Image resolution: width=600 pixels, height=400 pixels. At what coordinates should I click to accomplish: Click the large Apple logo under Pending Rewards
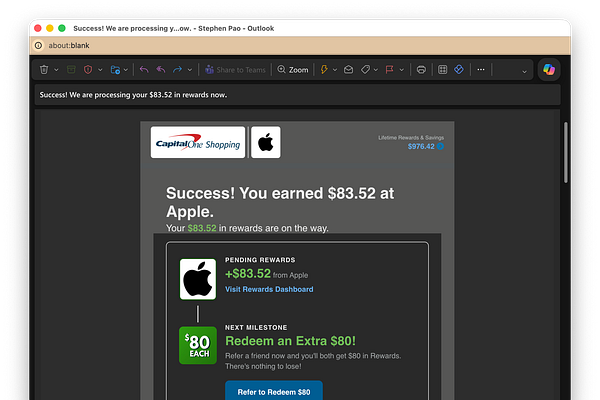pyautogui.click(x=198, y=279)
